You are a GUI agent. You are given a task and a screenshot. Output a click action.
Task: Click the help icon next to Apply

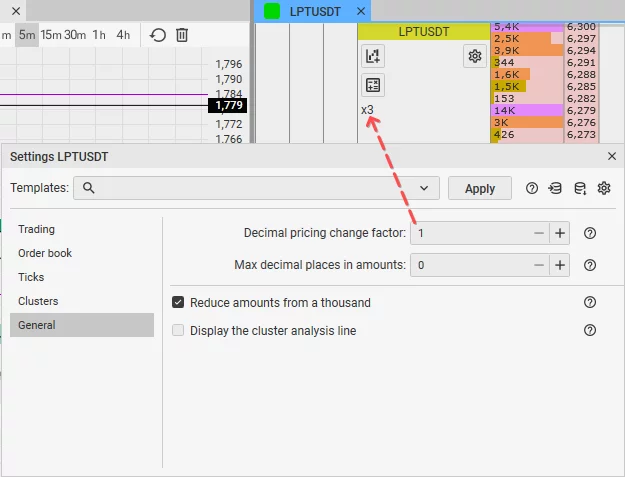pos(532,188)
